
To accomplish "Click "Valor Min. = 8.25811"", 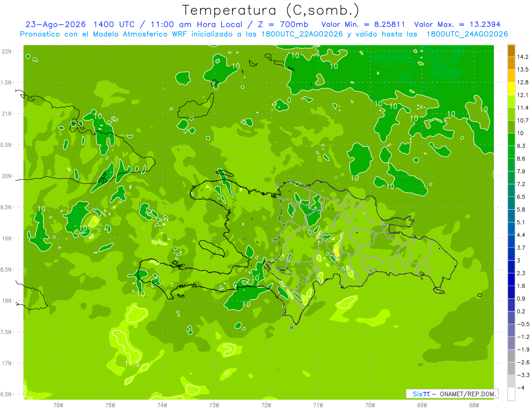I will 364,24.
